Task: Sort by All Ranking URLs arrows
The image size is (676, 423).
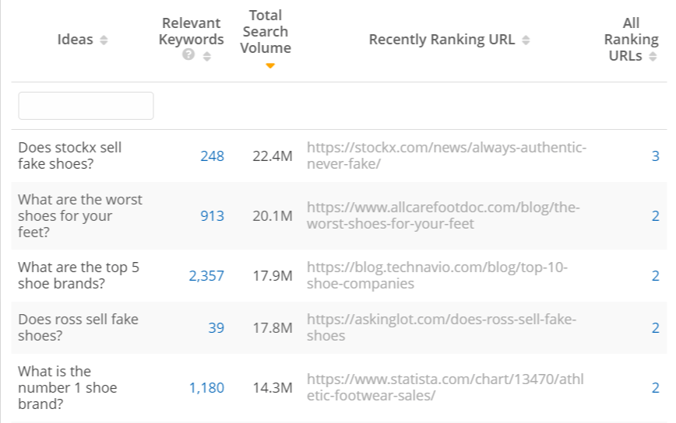Action: pyautogui.click(x=653, y=56)
